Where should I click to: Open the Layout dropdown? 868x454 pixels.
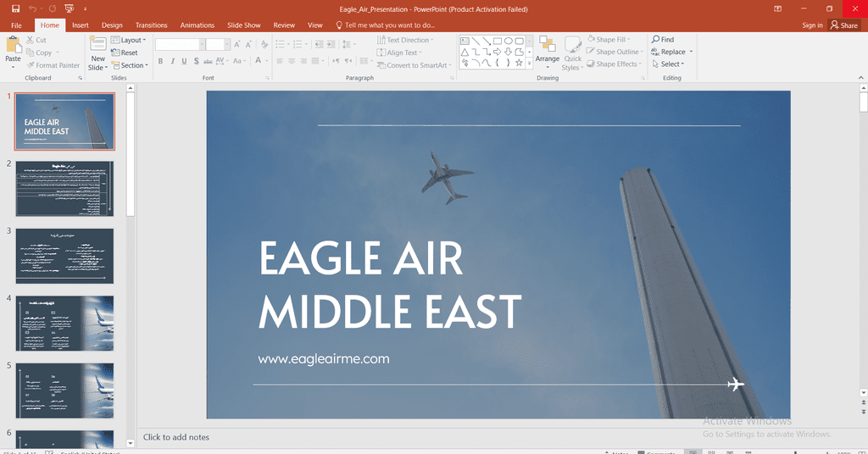129,40
